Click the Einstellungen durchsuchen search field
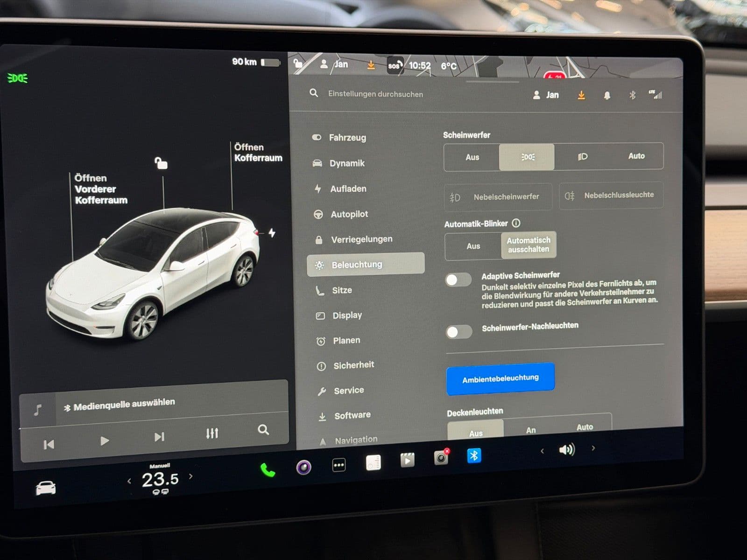The width and height of the screenshot is (747, 560). point(375,94)
